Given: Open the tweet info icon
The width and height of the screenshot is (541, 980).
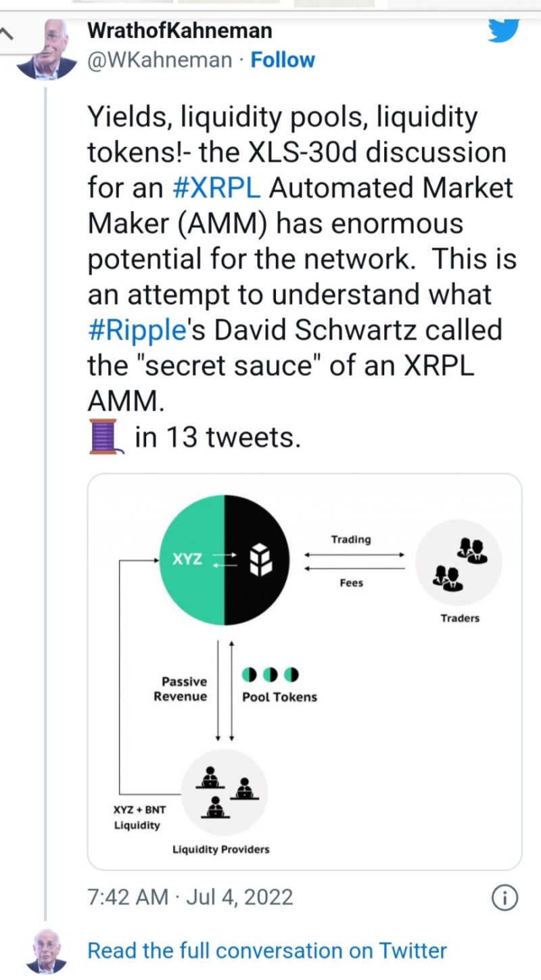Looking at the screenshot, I should (504, 897).
